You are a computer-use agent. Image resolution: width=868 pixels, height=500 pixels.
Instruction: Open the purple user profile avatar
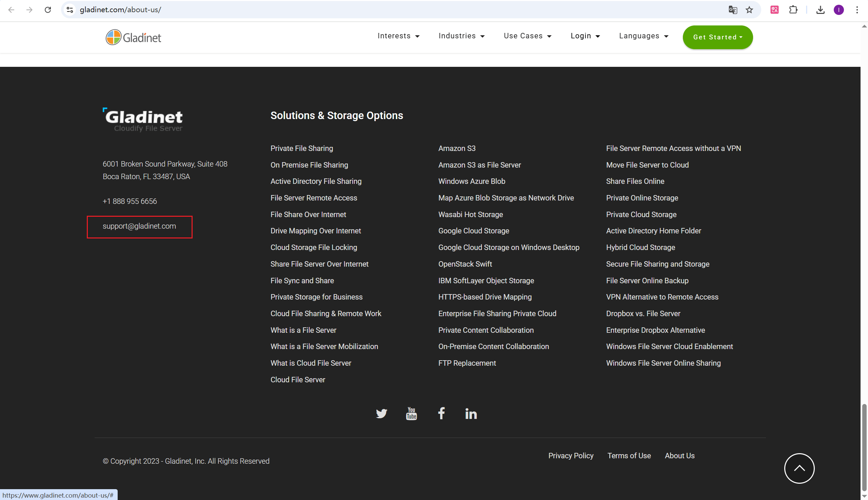coord(839,9)
